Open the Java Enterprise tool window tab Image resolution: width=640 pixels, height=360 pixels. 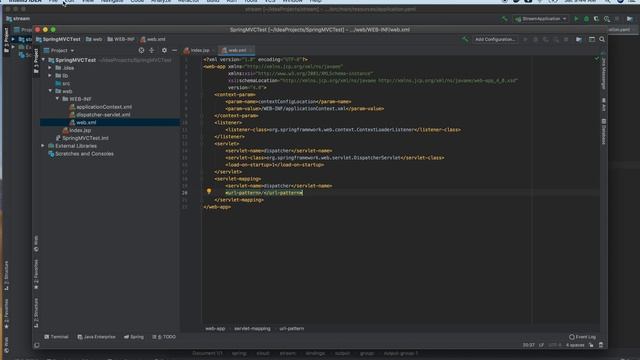(96, 337)
